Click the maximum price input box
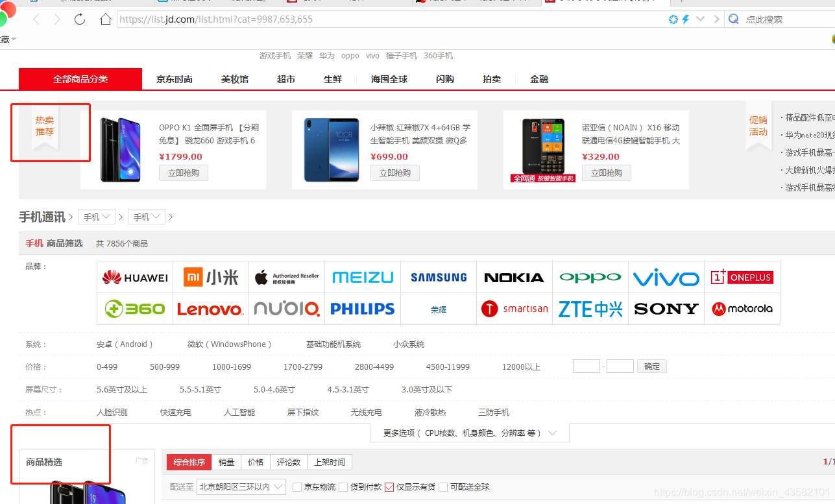 pos(620,366)
